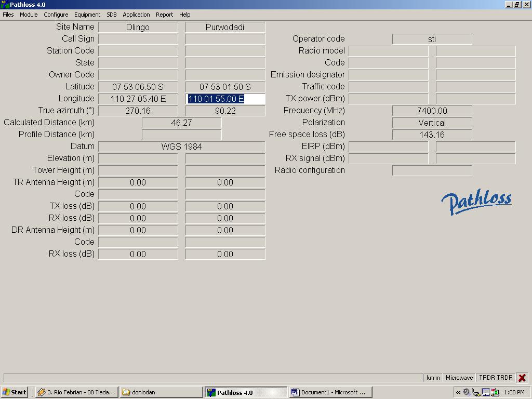Open the Module menu

coord(29,15)
